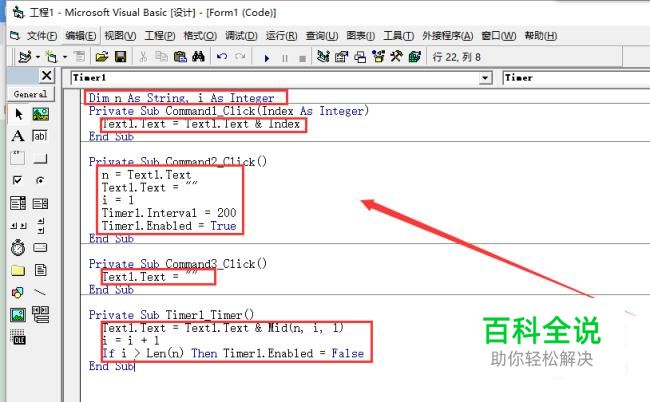Select the DirListBox folder tool
Image resolution: width=650 pixels, height=402 pixels.
coord(18,271)
